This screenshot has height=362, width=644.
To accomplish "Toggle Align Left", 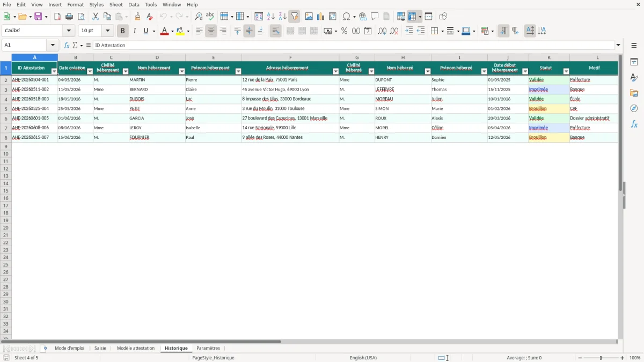I will 199,31.
